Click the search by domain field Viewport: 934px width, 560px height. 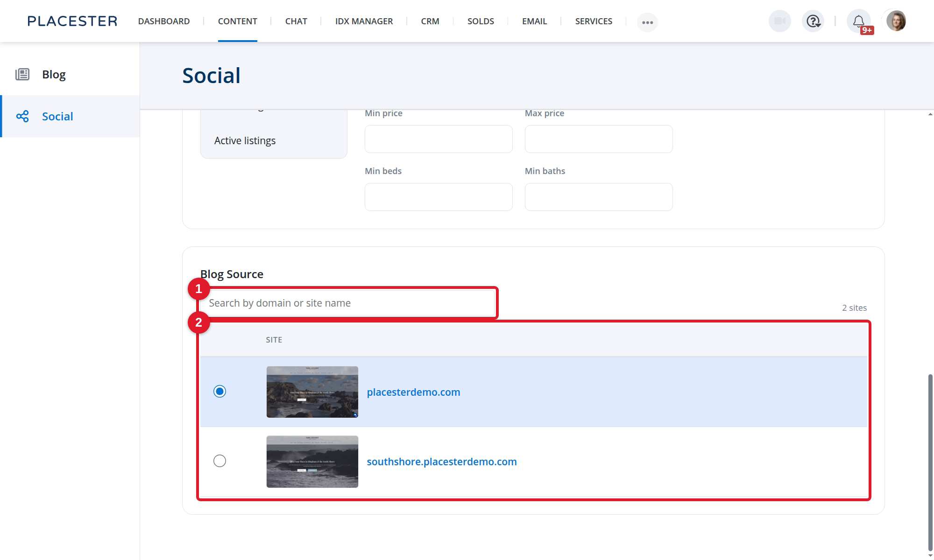tap(347, 303)
